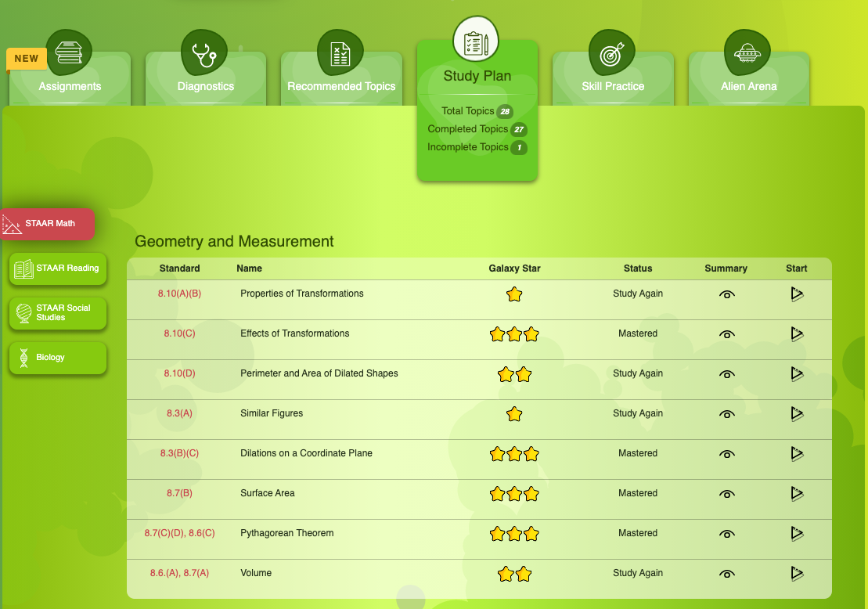The image size is (868, 609).
Task: Select the STAAR Reading subject button
Action: pyautogui.click(x=58, y=269)
